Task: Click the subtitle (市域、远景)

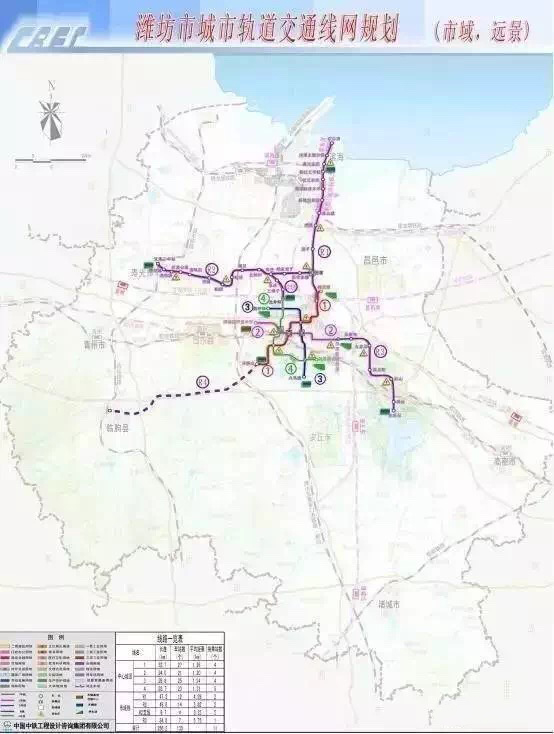Action: [483, 32]
